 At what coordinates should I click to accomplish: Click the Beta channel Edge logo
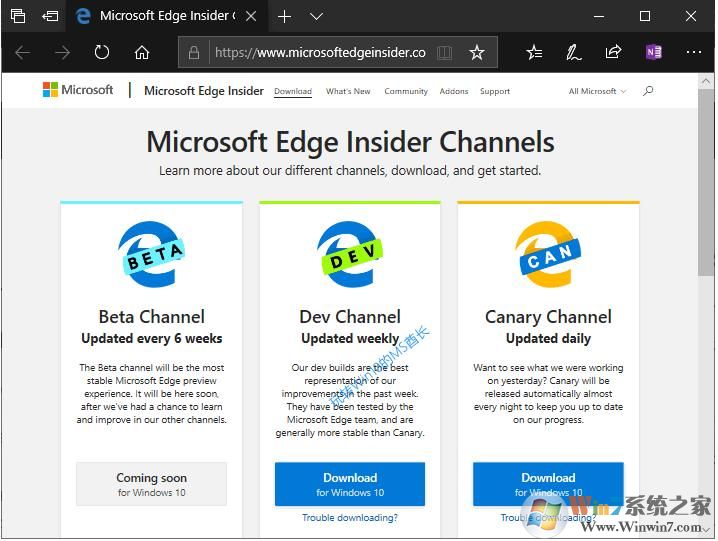pyautogui.click(x=152, y=254)
